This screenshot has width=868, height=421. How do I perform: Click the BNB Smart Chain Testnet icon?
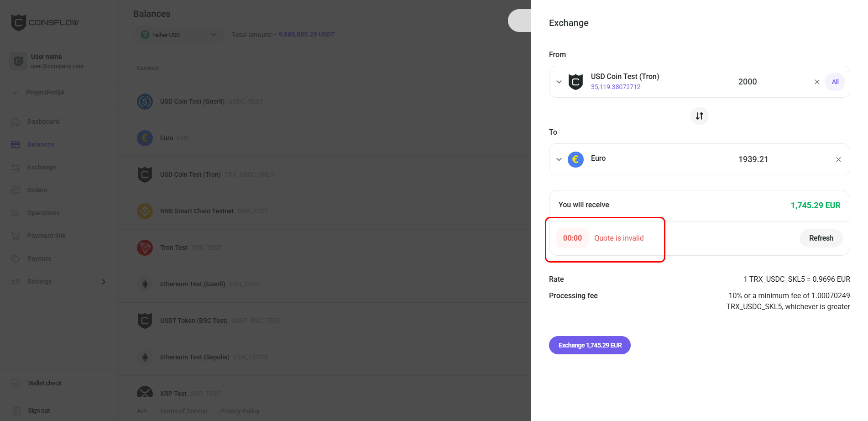coord(145,211)
